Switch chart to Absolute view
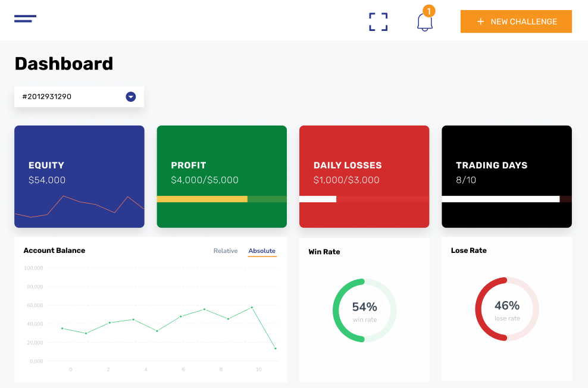This screenshot has height=388, width=588. point(262,251)
